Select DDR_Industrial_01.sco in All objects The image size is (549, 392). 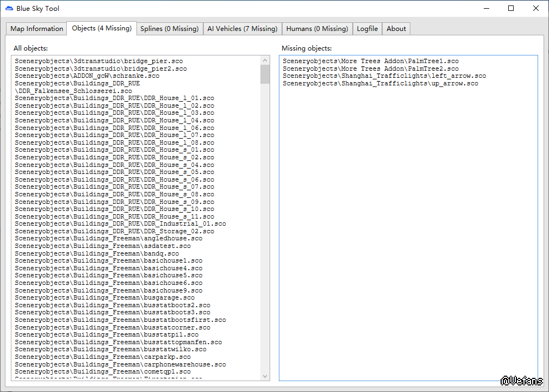tap(120, 223)
